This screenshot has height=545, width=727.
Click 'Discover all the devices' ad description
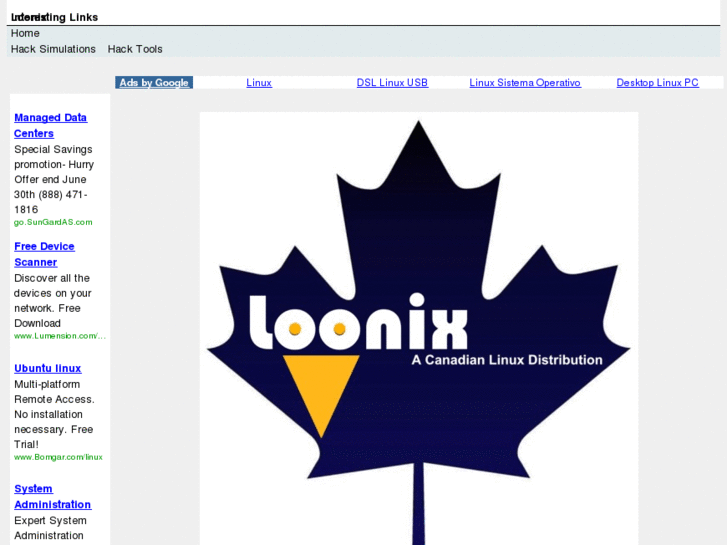coord(52,301)
